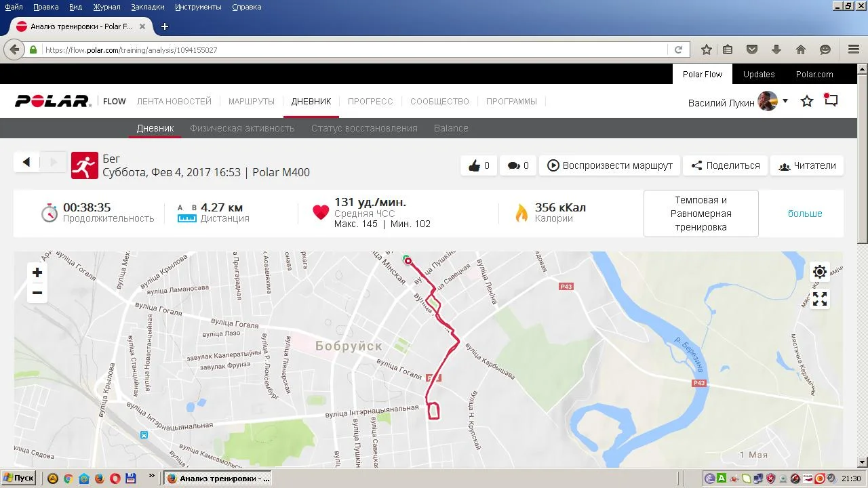
Task: Open the chat smiley icon in toolbar
Action: coord(825,49)
